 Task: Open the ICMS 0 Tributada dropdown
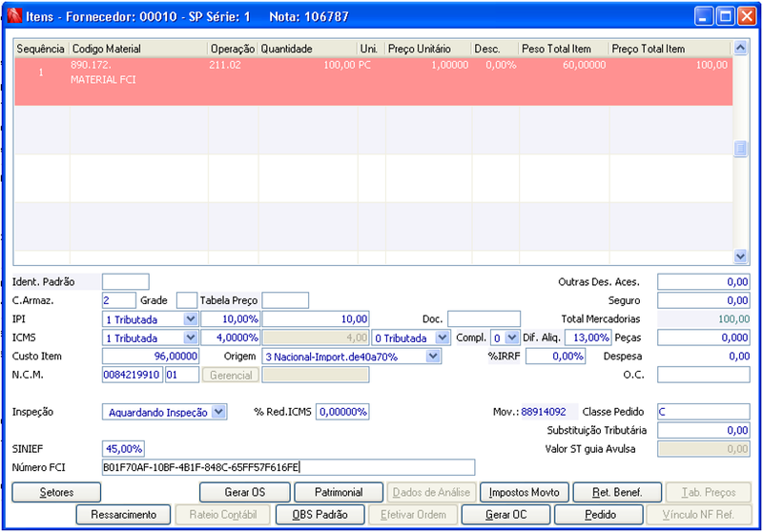tap(442, 338)
